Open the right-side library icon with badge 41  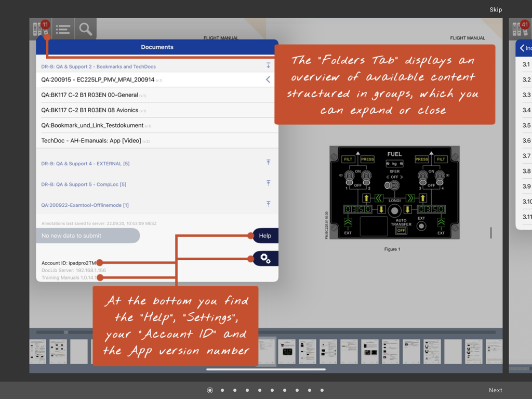pyautogui.click(x=520, y=29)
